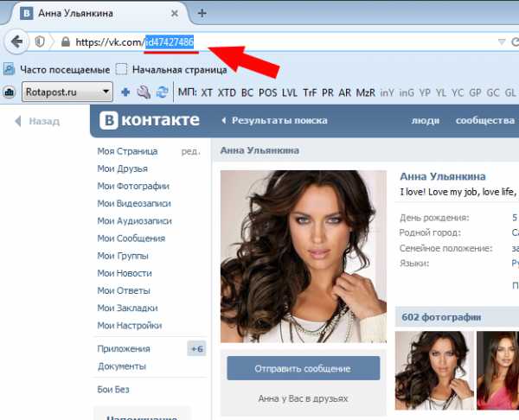Image resolution: width=519 pixels, height=420 pixels.
Task: Click the PR metric in toolbar
Action: point(328,92)
